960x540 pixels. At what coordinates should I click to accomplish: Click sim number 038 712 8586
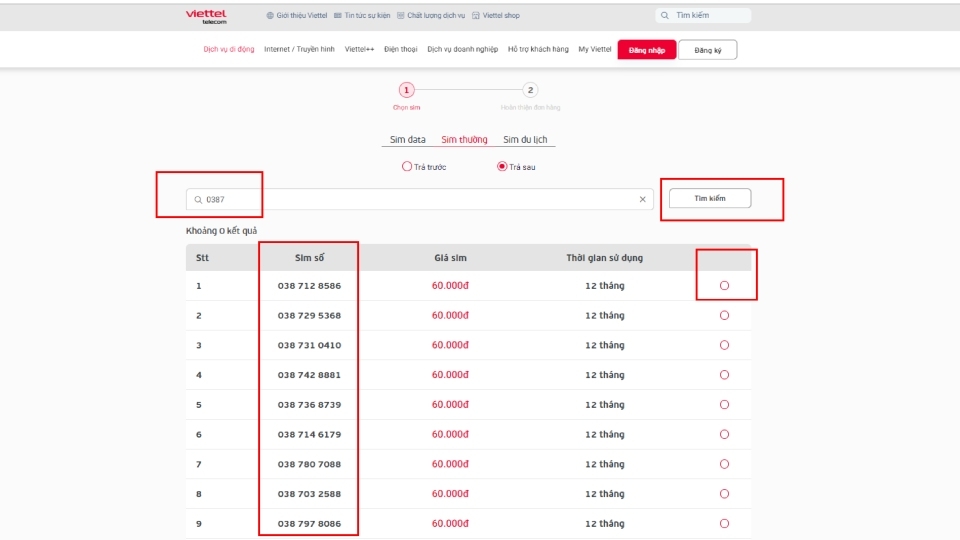point(309,285)
